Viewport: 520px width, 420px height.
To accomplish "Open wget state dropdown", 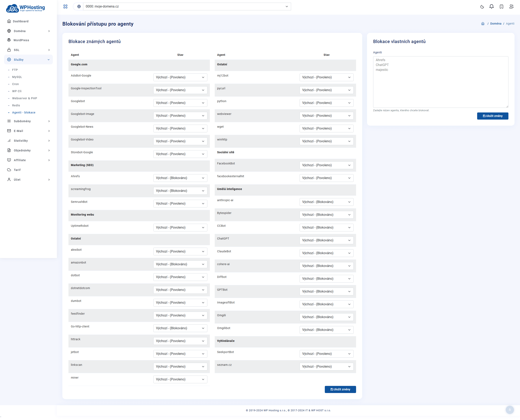I will tap(326, 128).
